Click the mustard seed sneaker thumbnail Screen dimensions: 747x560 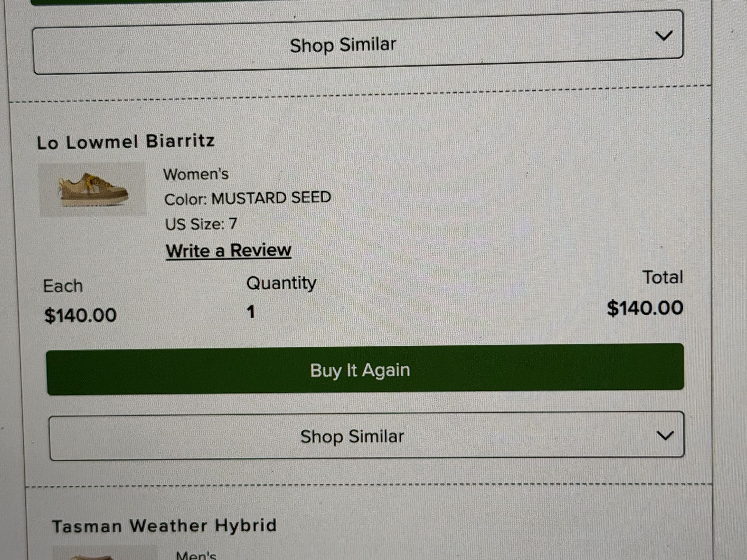pos(93,189)
